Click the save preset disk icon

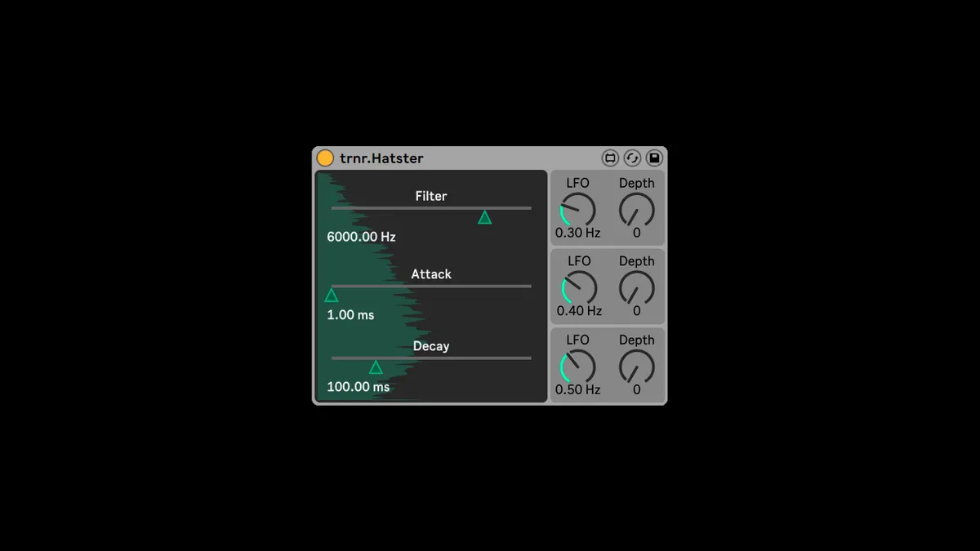click(x=654, y=158)
